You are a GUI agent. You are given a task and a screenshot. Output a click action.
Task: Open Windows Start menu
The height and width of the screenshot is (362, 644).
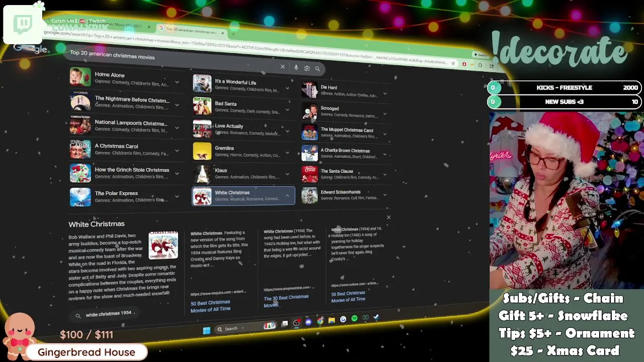(x=206, y=330)
